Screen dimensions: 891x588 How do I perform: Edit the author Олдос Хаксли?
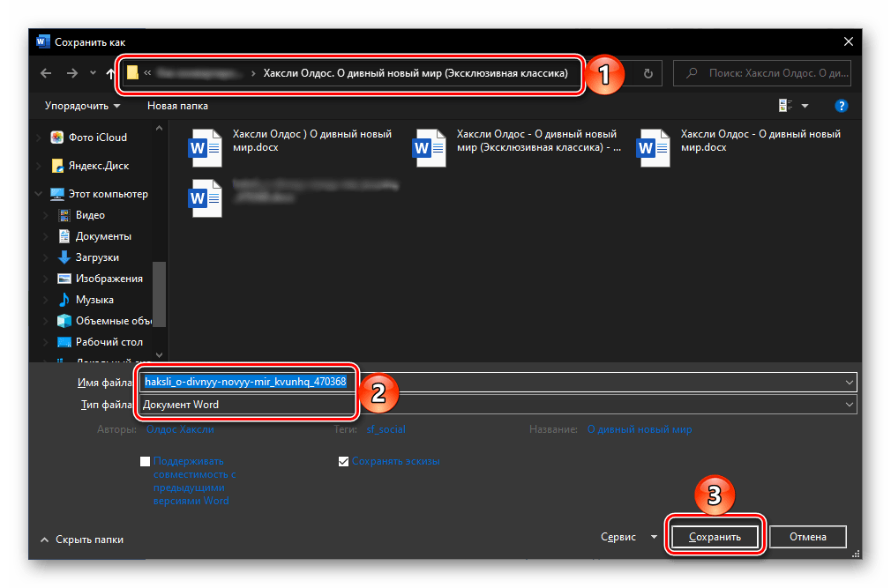[180, 429]
